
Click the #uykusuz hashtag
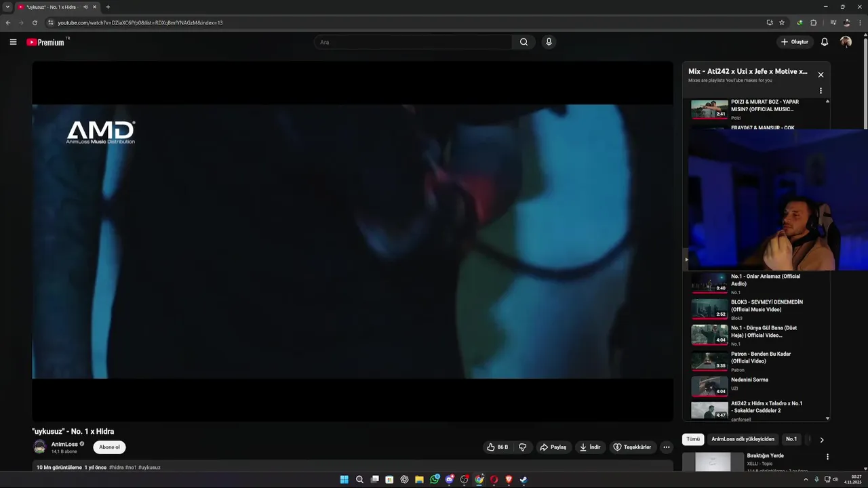(x=150, y=468)
